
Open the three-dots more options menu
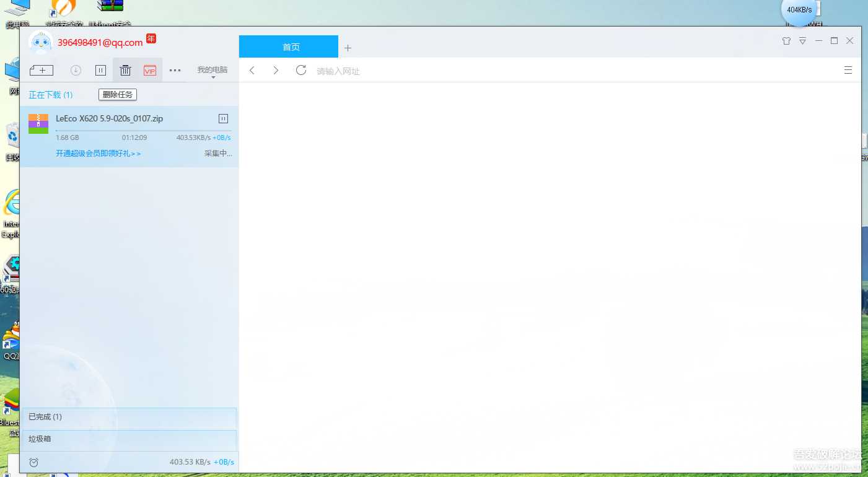[x=175, y=71]
